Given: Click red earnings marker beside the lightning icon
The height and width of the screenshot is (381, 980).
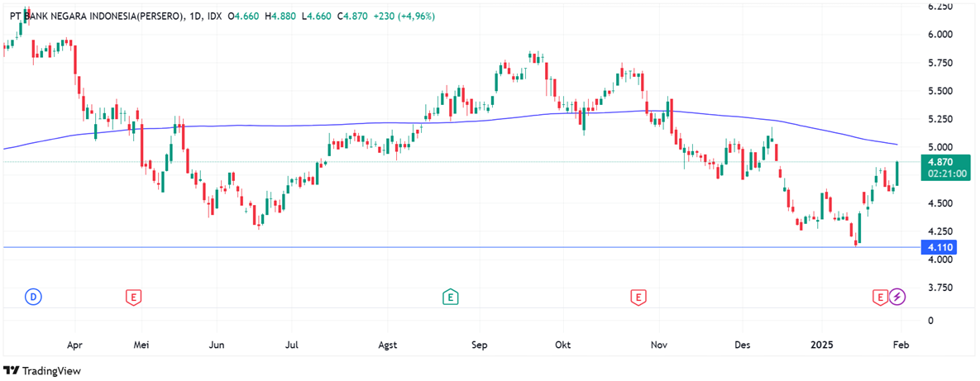Looking at the screenshot, I should point(881,296).
